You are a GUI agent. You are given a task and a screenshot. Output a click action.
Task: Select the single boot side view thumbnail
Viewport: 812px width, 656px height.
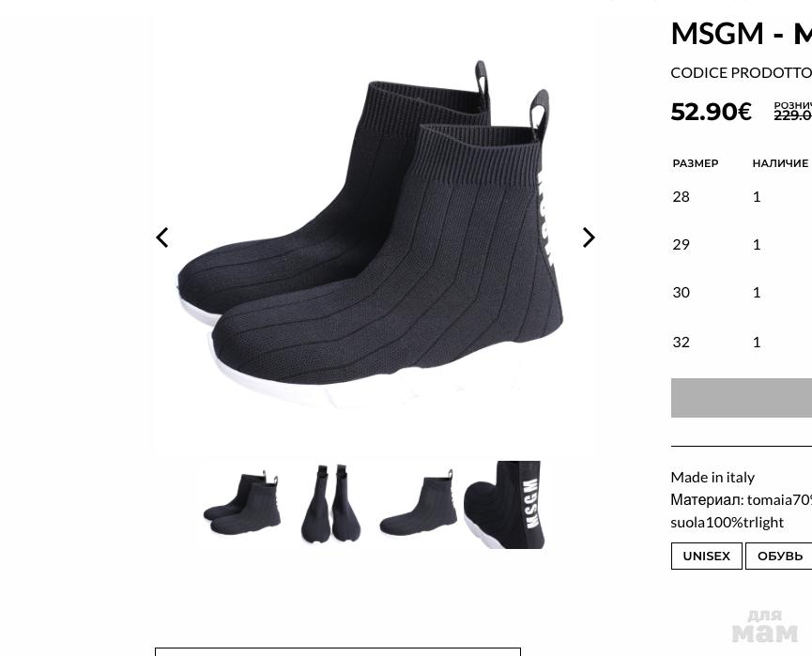(x=419, y=504)
